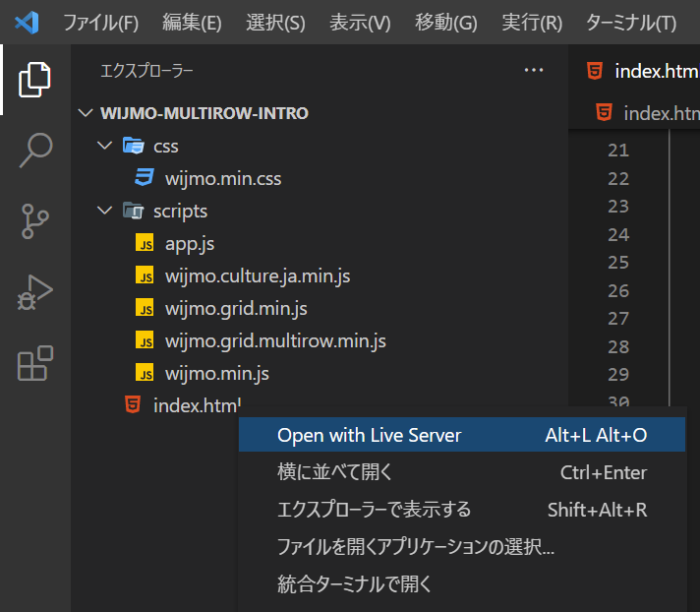
Task: Choose エクスプローラーで表示する from context menu
Action: (x=462, y=510)
